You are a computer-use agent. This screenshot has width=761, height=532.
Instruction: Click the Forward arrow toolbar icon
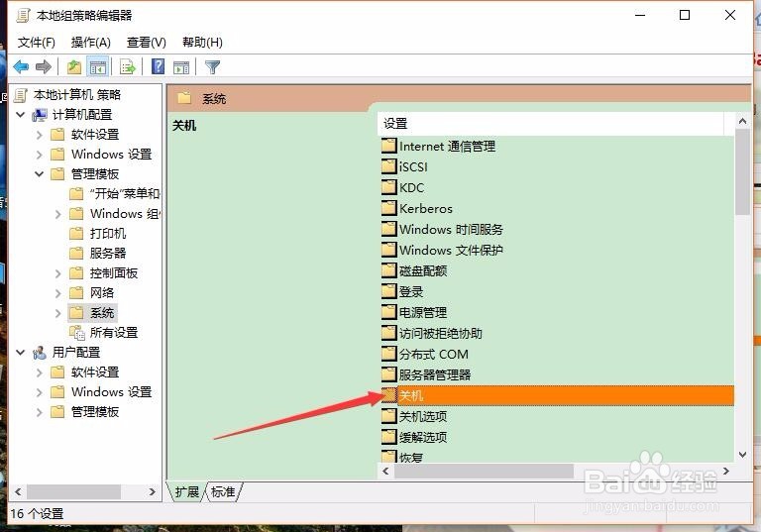pos(44,66)
